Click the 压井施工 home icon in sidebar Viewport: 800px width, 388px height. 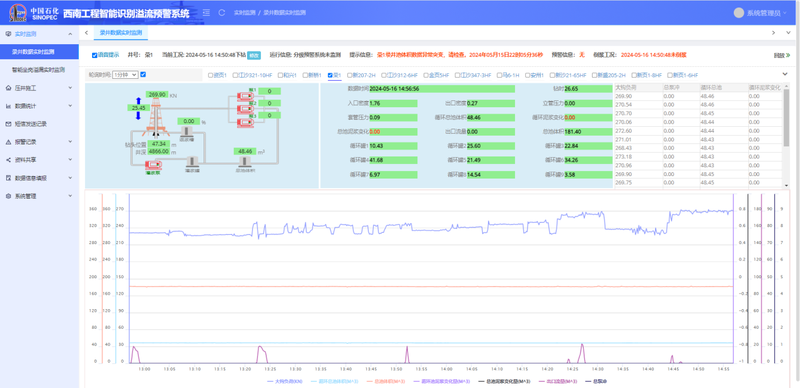8,88
